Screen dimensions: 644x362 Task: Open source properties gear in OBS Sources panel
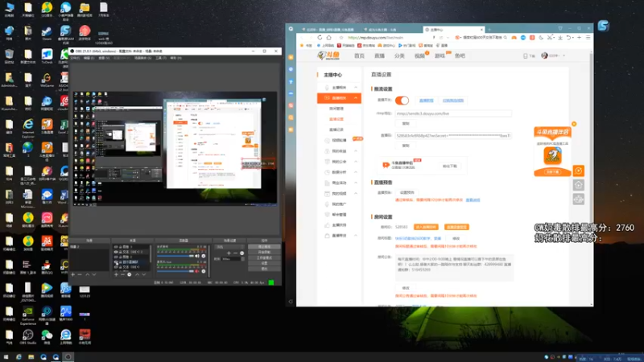(130, 274)
